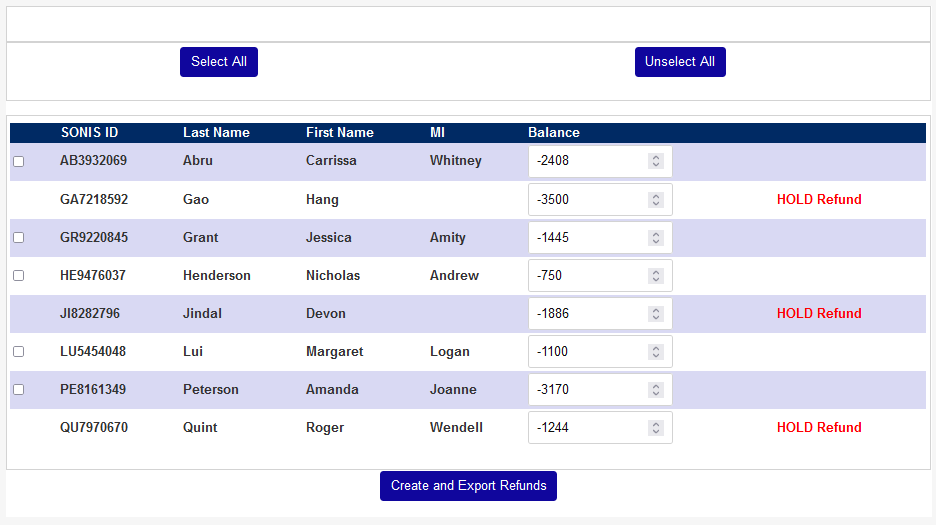Screen dimensions: 936x525
Task: Use the spinner on Quint's -1244 balance
Action: 655,428
